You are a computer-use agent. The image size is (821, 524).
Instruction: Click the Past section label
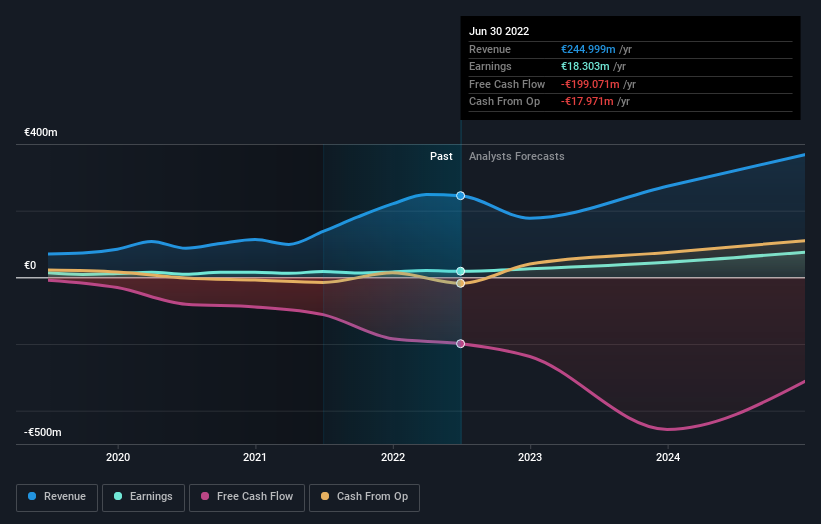pos(441,157)
